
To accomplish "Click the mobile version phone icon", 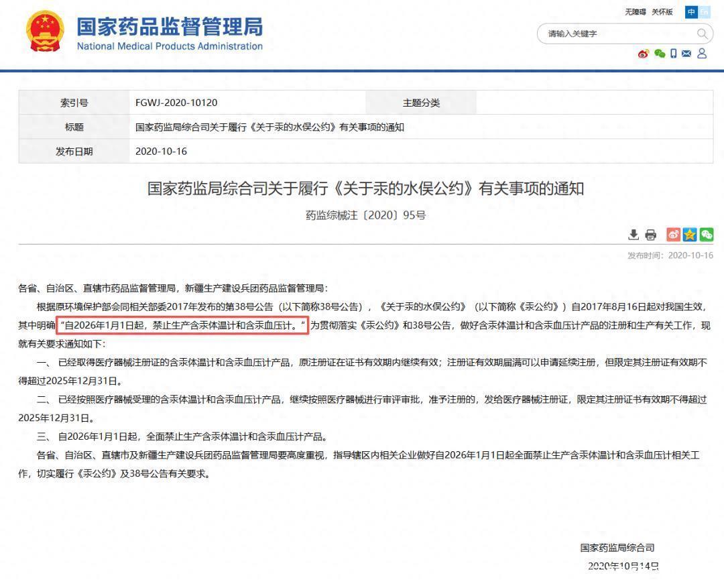I will (x=674, y=54).
